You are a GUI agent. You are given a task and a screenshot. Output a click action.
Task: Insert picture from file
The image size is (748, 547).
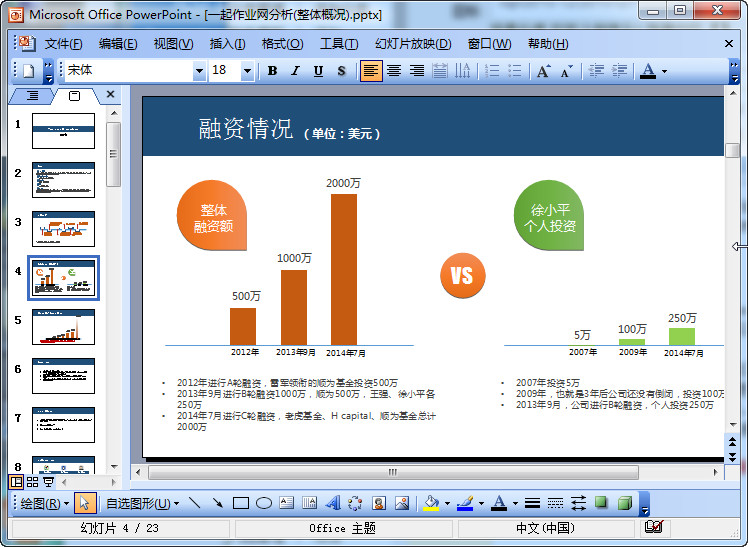[x=402, y=503]
